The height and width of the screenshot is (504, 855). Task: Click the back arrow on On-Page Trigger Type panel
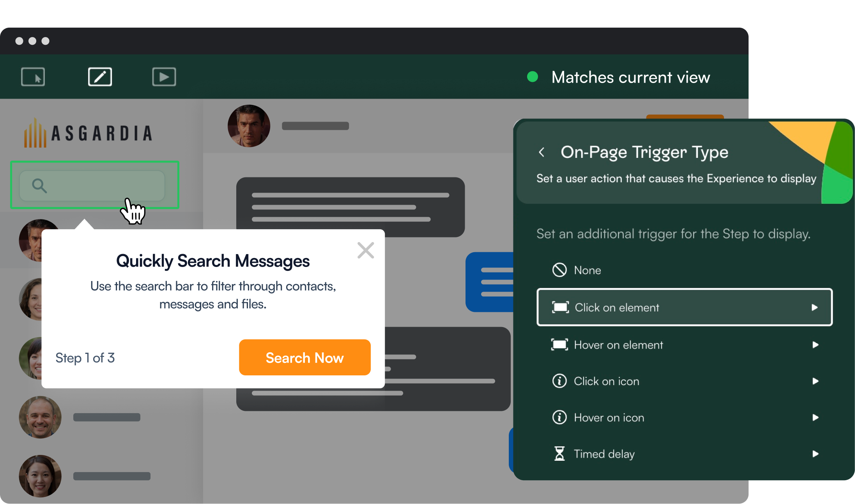point(542,152)
